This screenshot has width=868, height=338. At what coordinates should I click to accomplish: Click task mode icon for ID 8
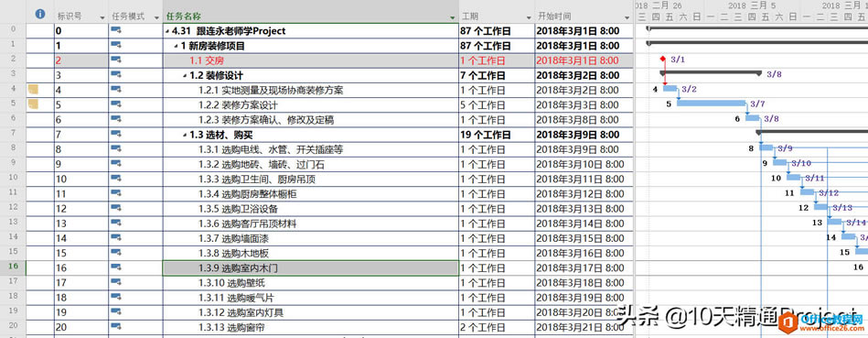[x=117, y=149]
